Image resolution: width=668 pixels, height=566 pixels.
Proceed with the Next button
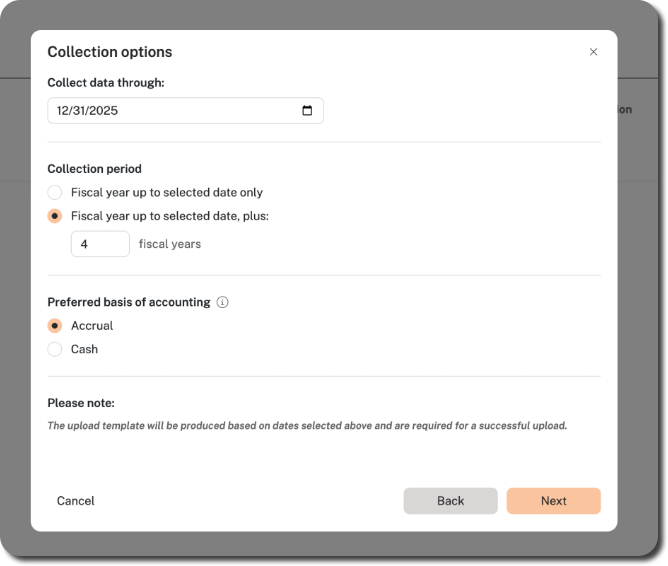(x=553, y=501)
